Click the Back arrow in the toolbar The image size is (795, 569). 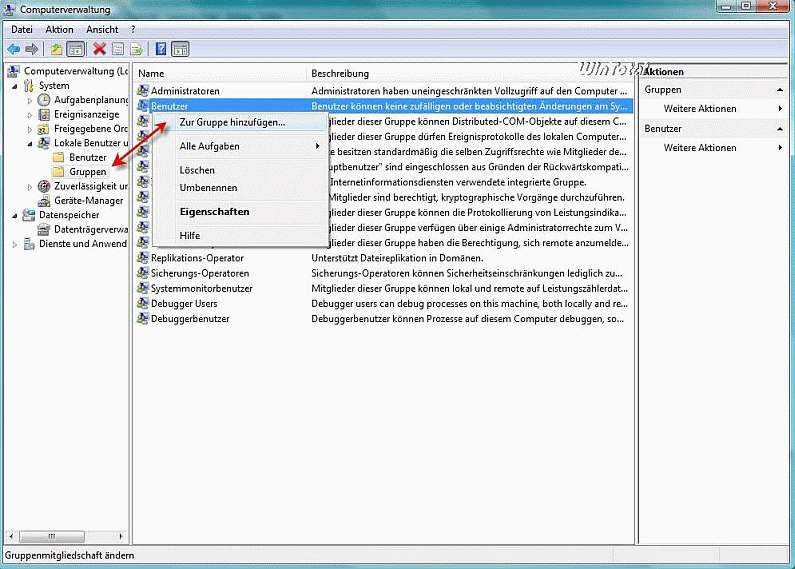[x=13, y=49]
